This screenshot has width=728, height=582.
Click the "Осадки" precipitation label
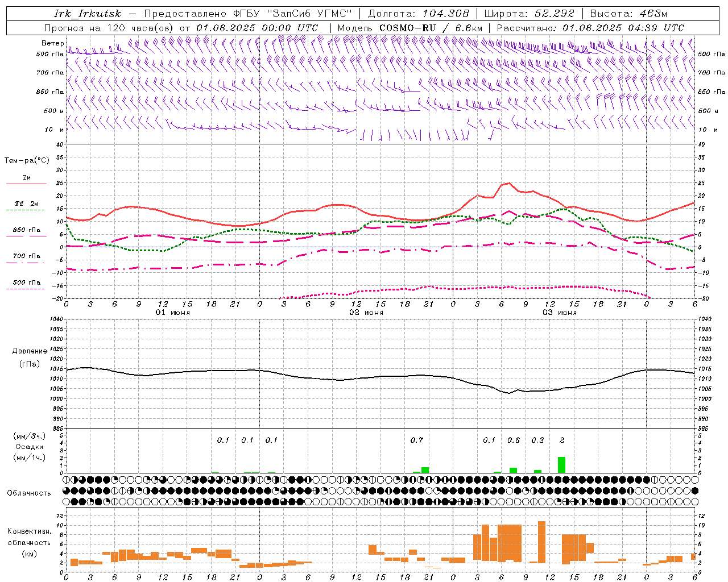(x=30, y=447)
